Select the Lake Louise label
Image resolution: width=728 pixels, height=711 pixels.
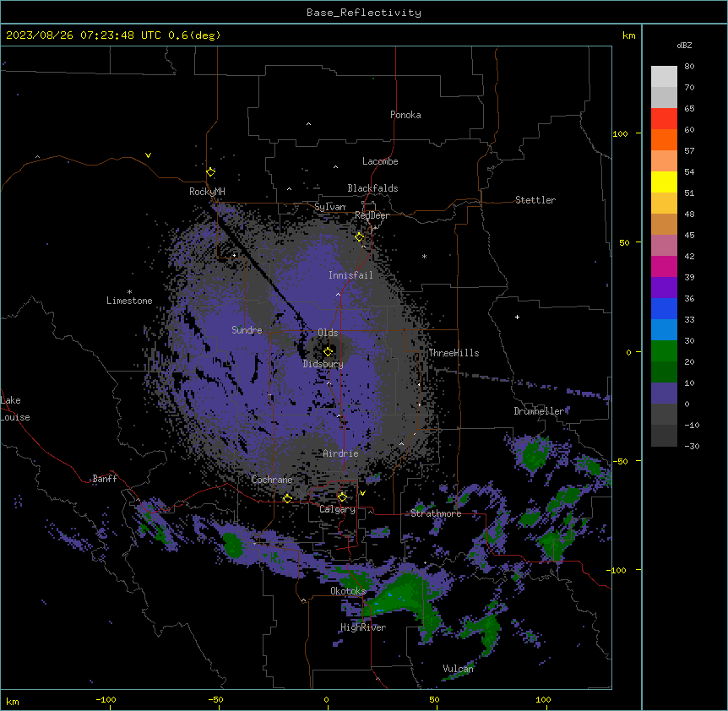tap(15, 409)
